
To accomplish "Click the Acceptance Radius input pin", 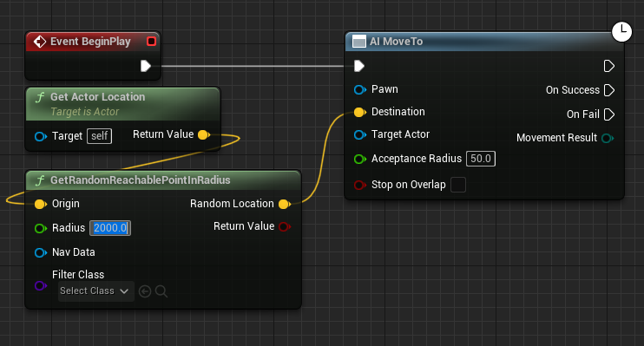I will click(360, 159).
